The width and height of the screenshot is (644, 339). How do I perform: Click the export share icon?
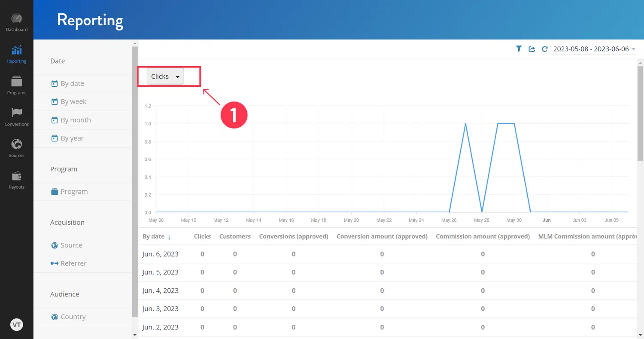532,49
